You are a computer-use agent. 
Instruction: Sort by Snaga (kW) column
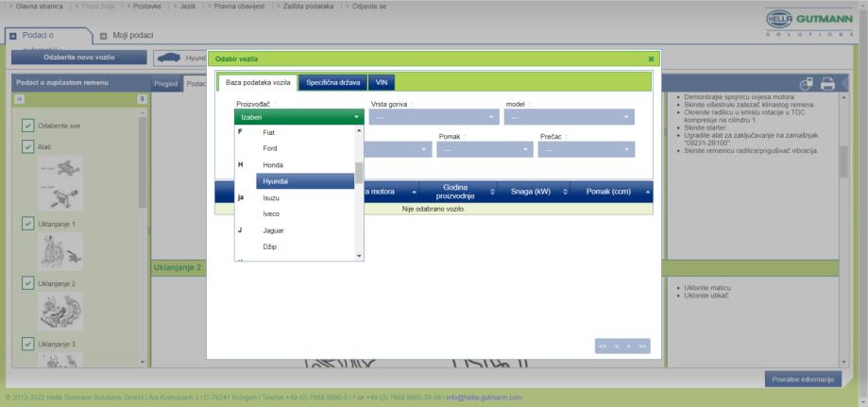pyautogui.click(x=534, y=192)
